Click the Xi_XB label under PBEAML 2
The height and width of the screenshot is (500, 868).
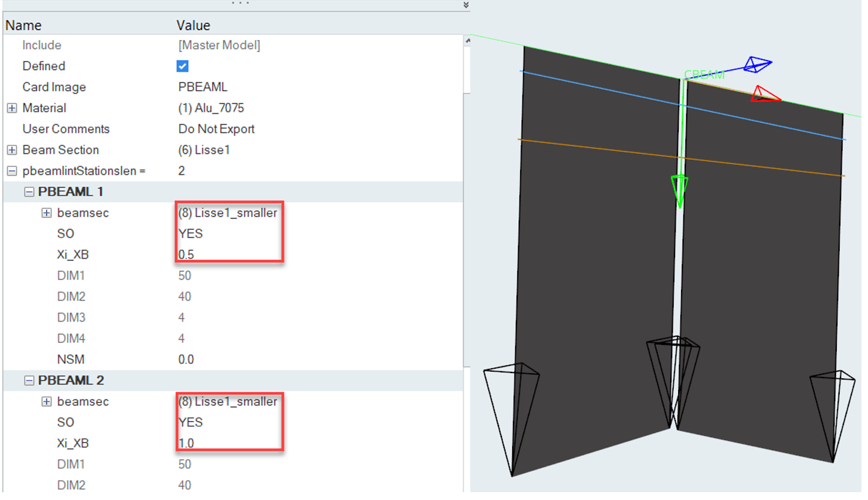73,444
